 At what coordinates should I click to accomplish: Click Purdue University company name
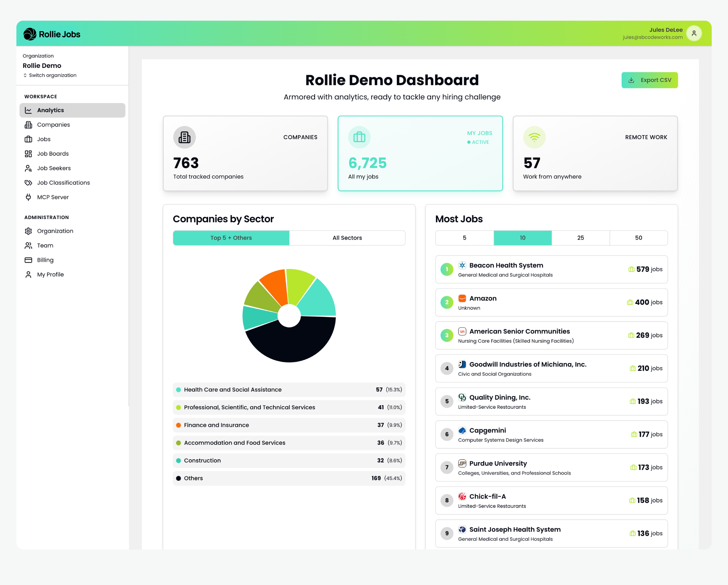[x=498, y=464]
